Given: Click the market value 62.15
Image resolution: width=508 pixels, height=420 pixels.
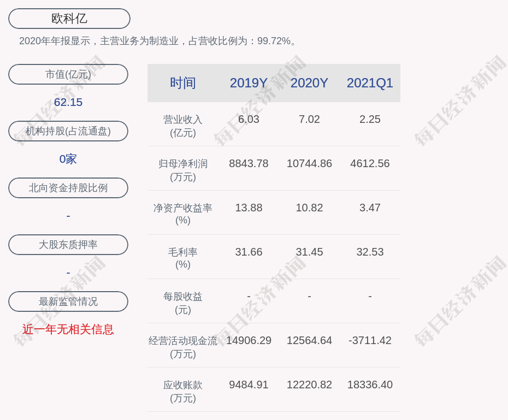Looking at the screenshot, I should point(68,102).
